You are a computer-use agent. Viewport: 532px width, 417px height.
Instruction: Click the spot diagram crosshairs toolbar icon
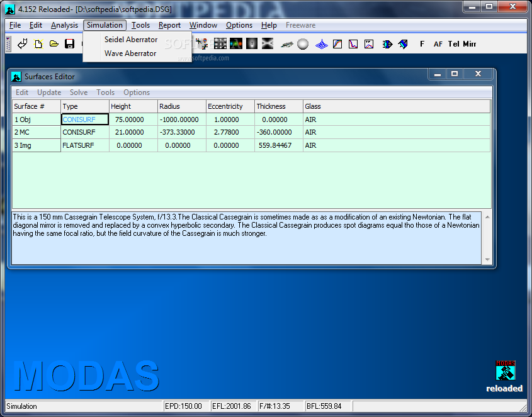coord(202,44)
